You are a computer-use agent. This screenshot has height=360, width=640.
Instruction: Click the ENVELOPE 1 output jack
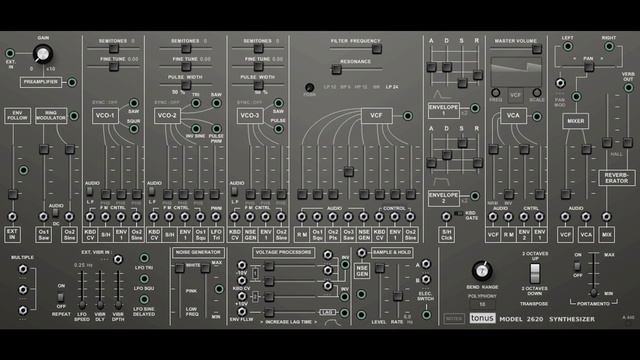[x=475, y=108]
